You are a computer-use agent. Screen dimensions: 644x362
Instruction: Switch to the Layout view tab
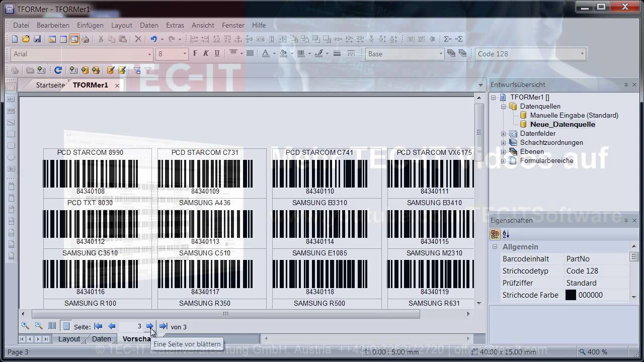[69, 339]
